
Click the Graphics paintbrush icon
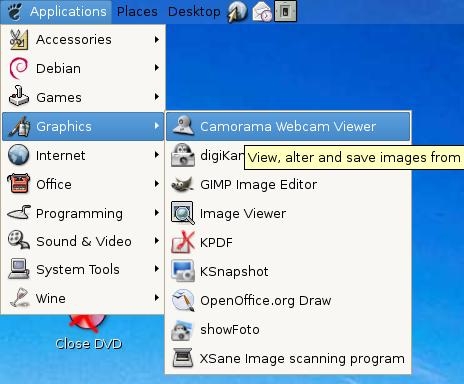19,126
